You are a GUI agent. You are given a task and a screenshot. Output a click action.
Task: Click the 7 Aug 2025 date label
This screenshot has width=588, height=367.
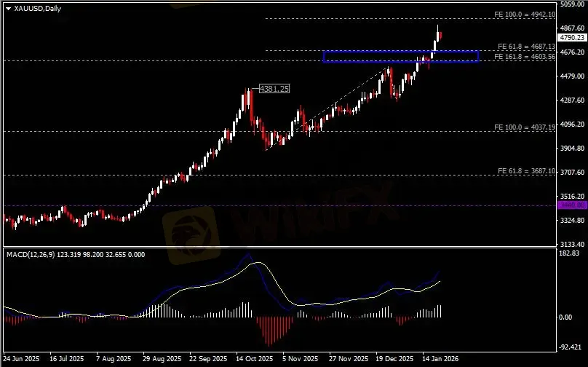(114, 359)
